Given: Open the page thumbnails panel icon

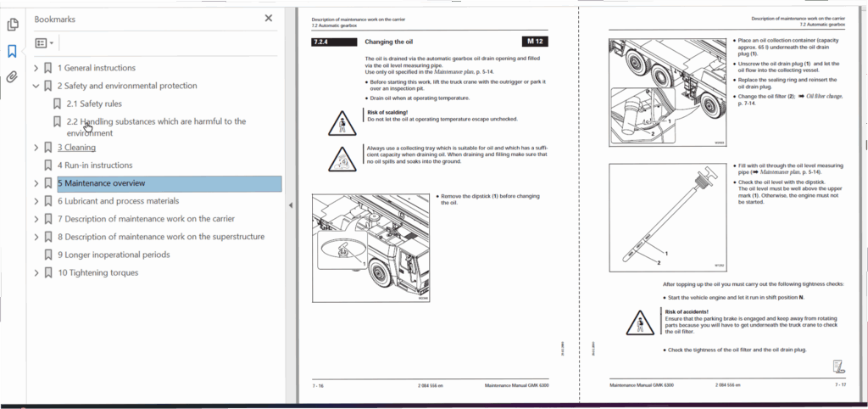Looking at the screenshot, I should 12,25.
